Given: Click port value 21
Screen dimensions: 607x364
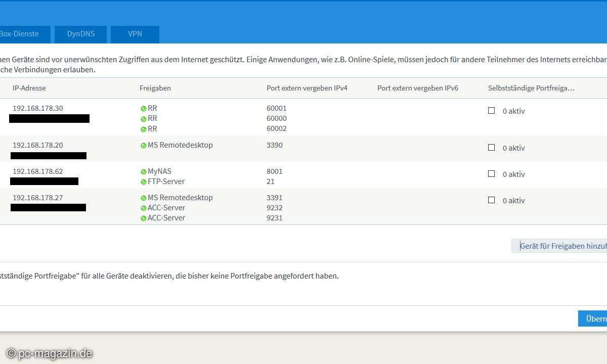Looking at the screenshot, I should click(271, 181).
